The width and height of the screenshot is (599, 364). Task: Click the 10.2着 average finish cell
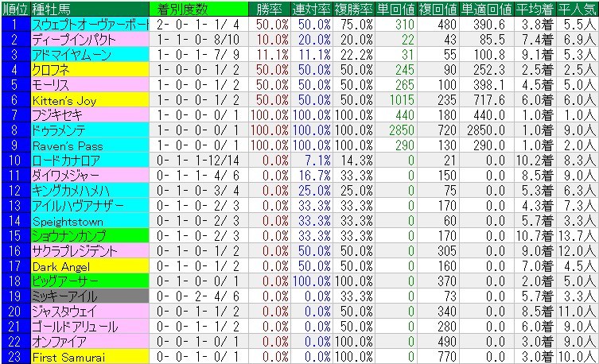pos(535,161)
